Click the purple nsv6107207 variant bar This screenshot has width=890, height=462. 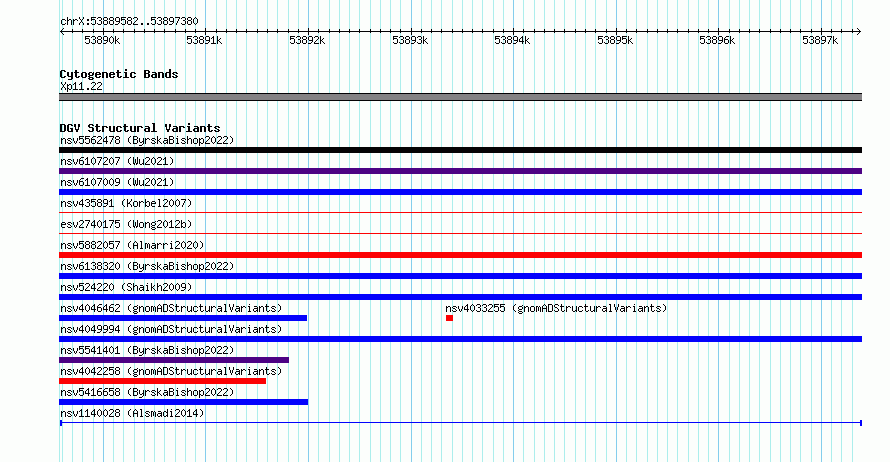click(x=460, y=171)
